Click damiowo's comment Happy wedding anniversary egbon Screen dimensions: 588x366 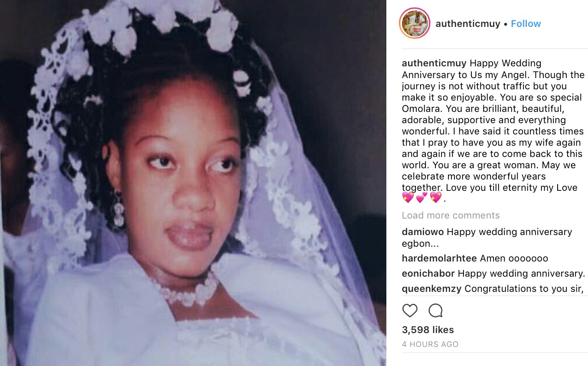pos(487,238)
